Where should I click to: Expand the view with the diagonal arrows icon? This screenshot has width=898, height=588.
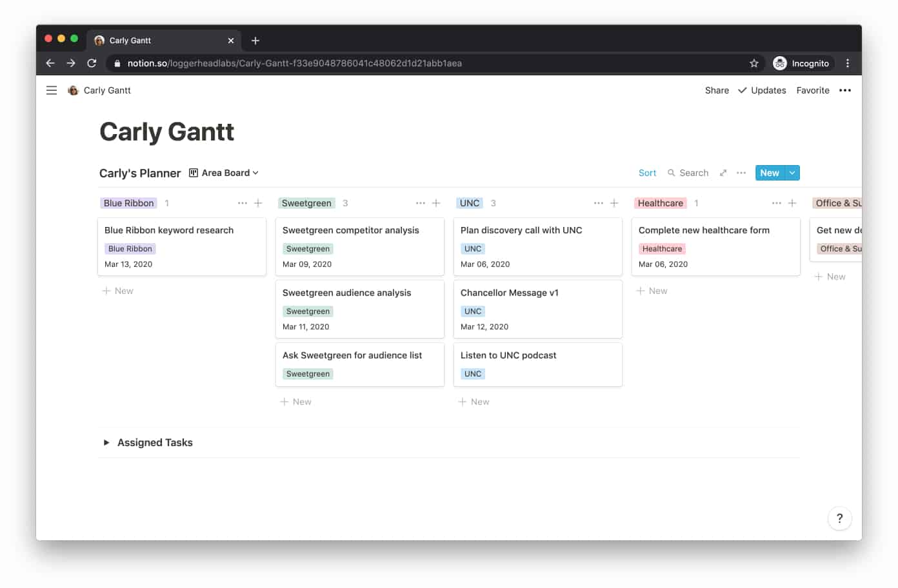723,173
